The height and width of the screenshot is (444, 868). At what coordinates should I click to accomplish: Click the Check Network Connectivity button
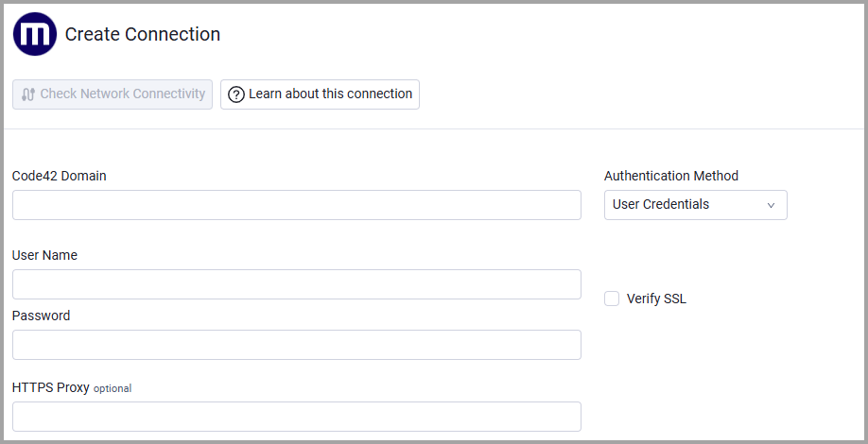pos(113,94)
